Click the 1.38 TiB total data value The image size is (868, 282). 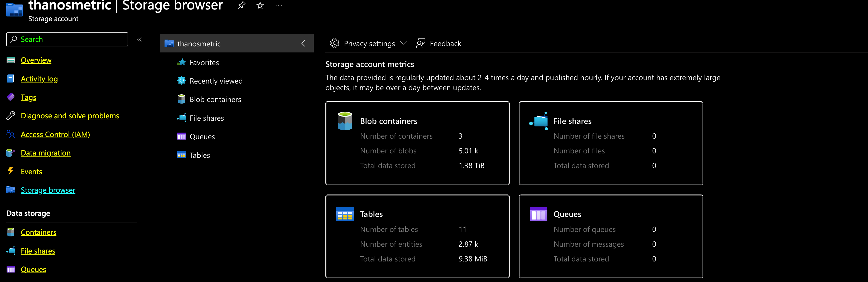(x=471, y=166)
